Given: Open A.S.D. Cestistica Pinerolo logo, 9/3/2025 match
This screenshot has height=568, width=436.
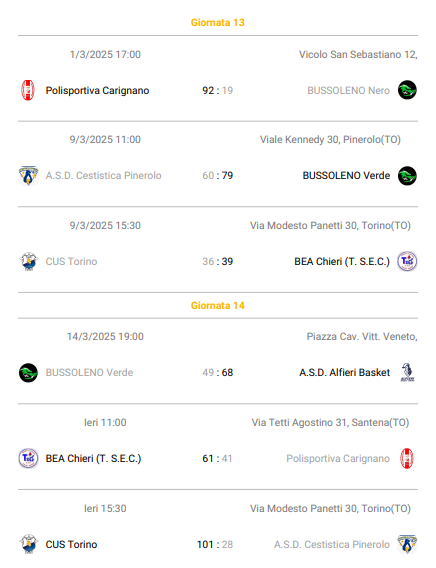Looking at the screenshot, I should pyautogui.click(x=28, y=176).
